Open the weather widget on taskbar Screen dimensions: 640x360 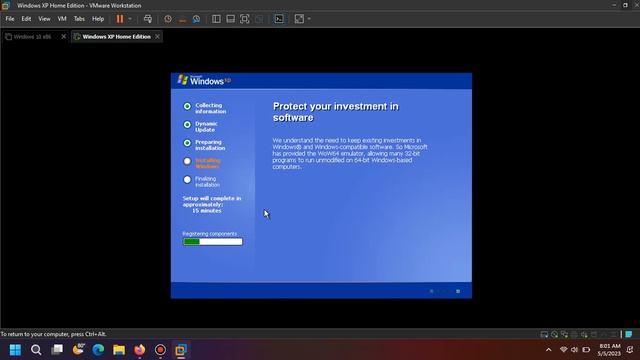[78, 349]
